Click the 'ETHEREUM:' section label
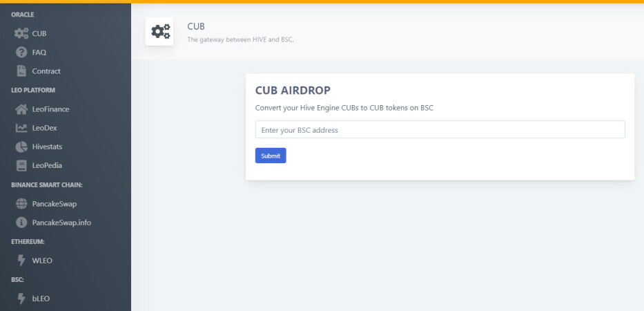Viewport: 644px width, 311px height. click(x=28, y=241)
